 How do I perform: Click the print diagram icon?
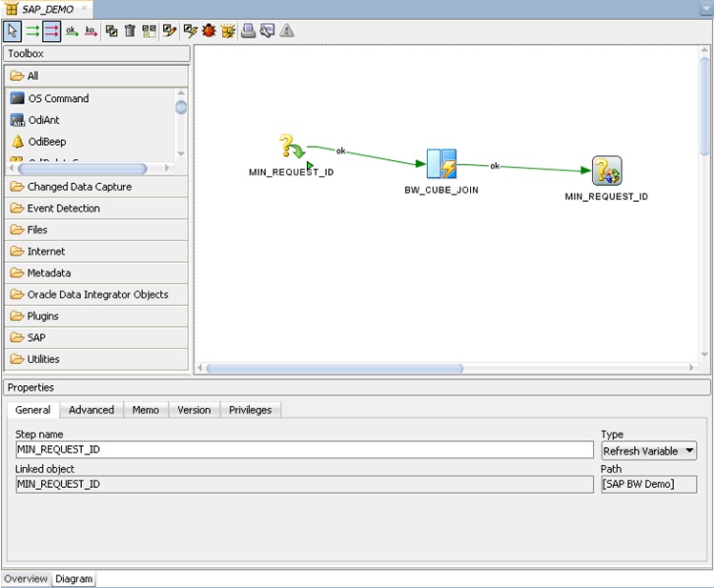(248, 31)
